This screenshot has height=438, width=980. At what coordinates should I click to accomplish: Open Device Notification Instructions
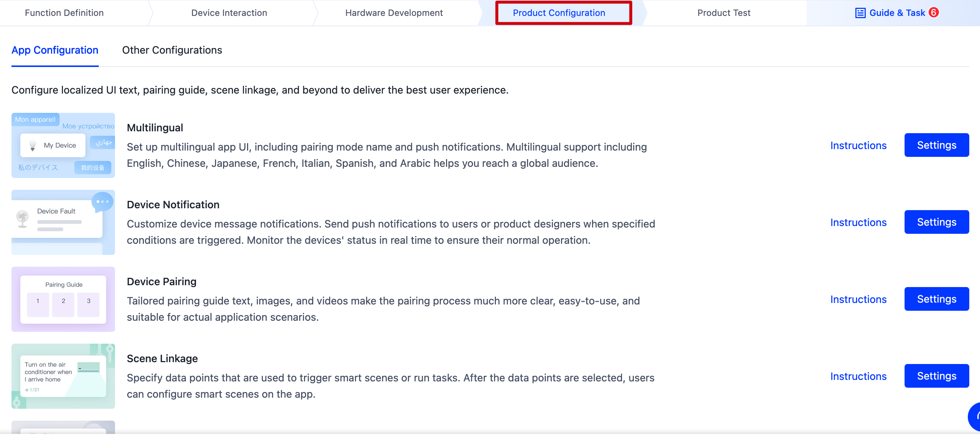tap(859, 222)
